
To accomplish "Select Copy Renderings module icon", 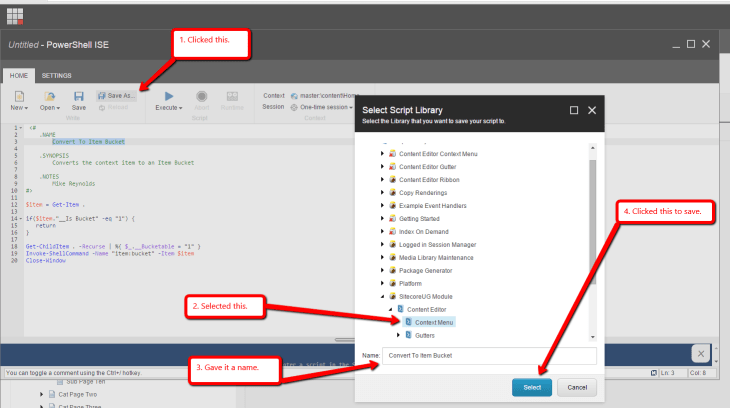I will [x=392, y=192].
